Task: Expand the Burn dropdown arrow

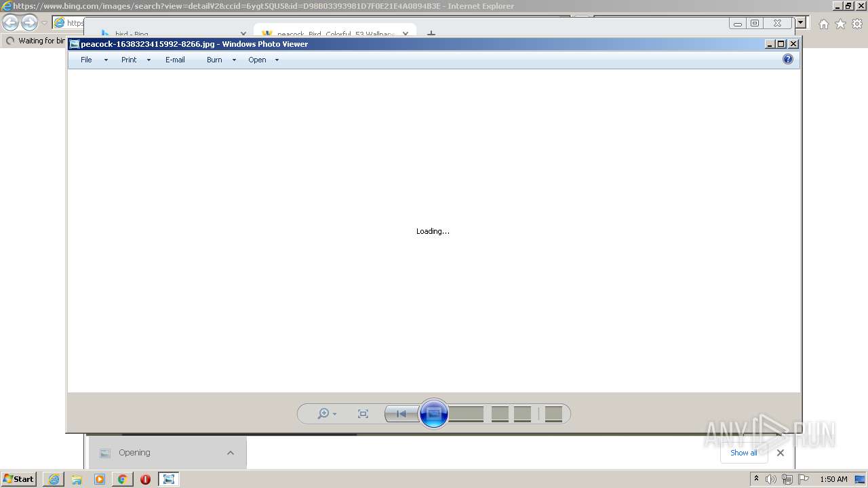Action: [x=234, y=60]
